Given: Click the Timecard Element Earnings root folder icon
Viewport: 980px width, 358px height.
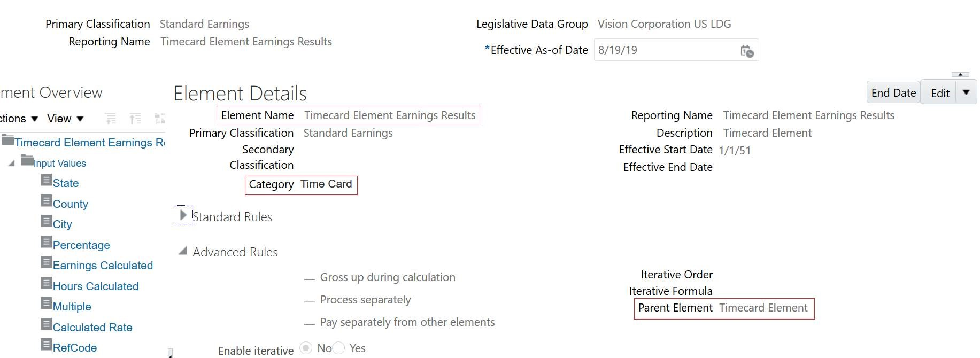Looking at the screenshot, I should pyautogui.click(x=7, y=140).
